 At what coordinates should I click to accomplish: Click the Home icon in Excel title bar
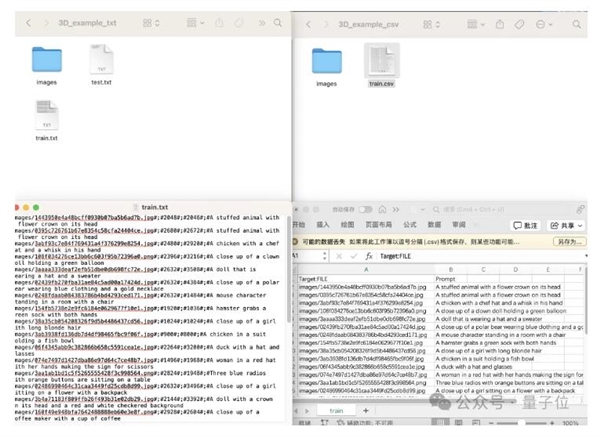(x=382, y=209)
